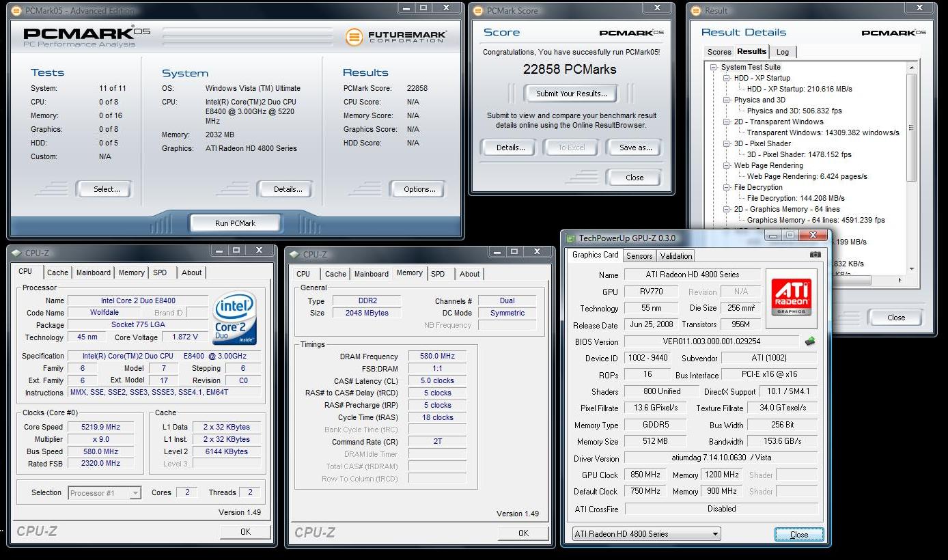Click the PCMark Score window title icon
The width and height of the screenshot is (948, 560).
click(x=477, y=10)
